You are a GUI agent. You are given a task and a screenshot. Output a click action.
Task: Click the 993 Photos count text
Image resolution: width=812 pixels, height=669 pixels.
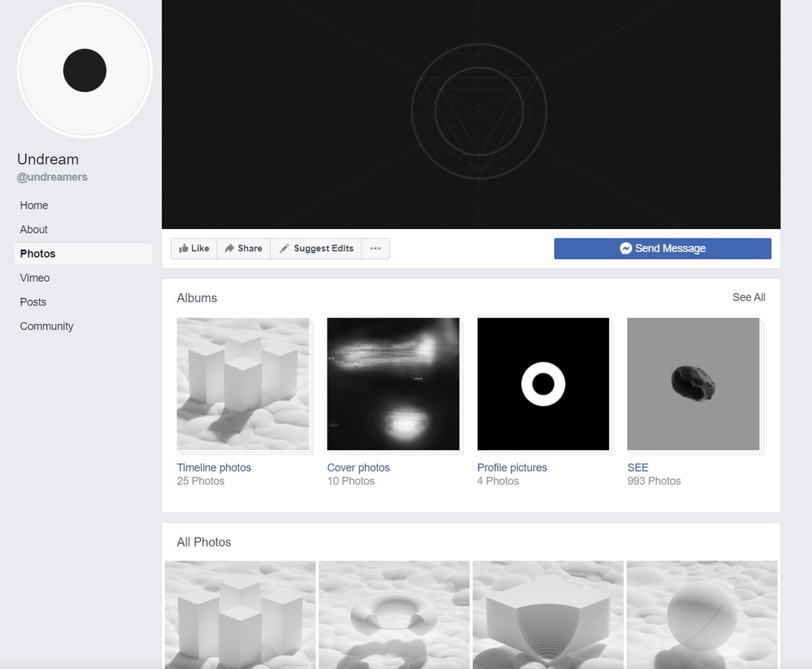tap(654, 481)
